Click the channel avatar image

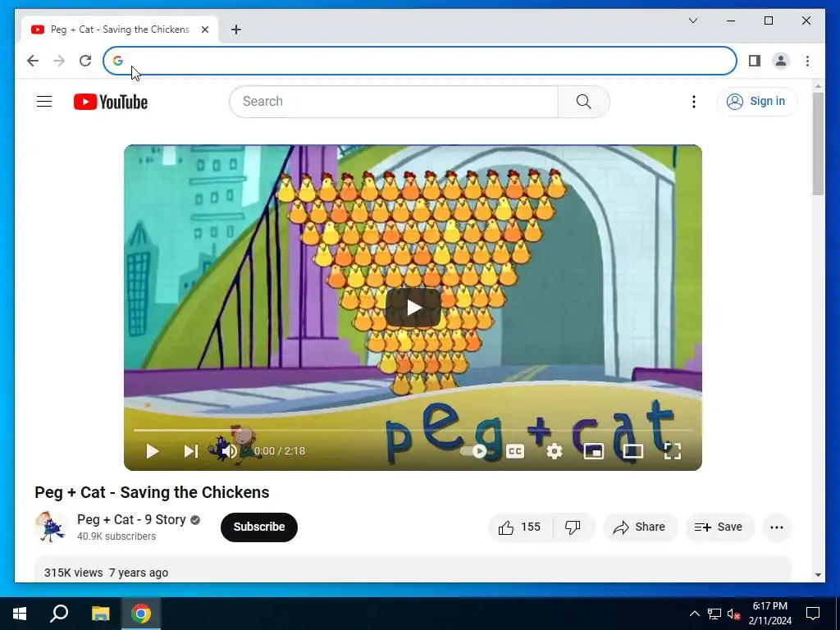(50, 527)
